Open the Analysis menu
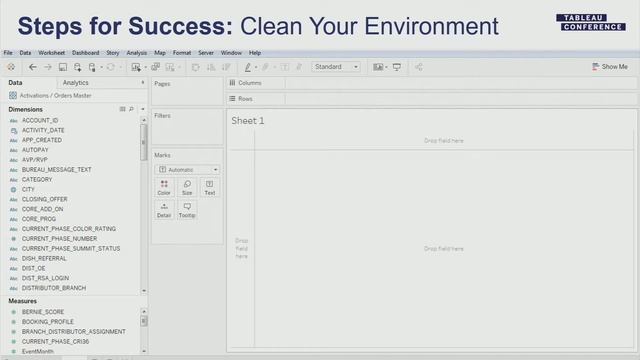Screen dimensions: 640x360 pos(137,53)
